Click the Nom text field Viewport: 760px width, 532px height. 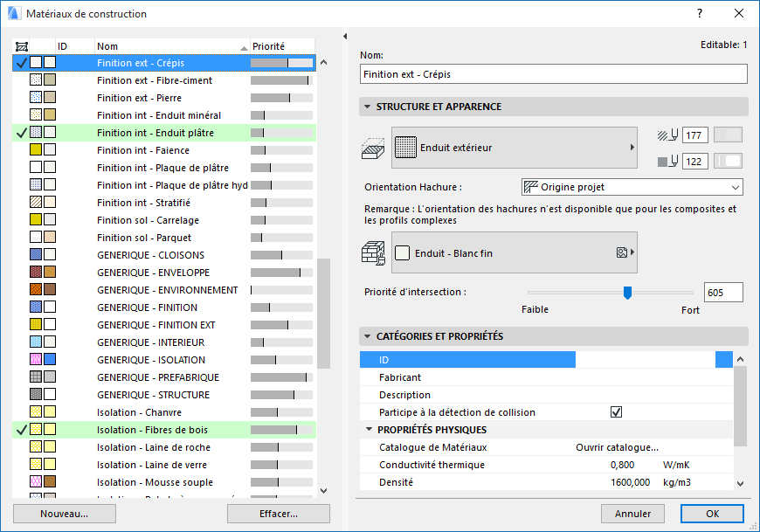[554, 74]
